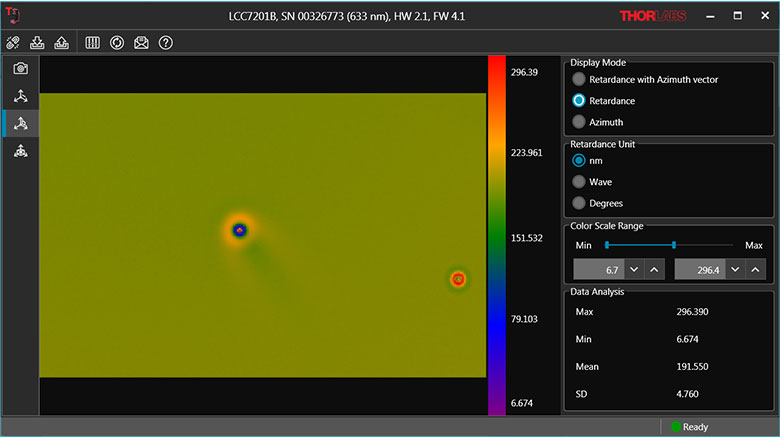This screenshot has width=780, height=438.
Task: Click the download/import icon in toolbar
Action: (x=37, y=43)
